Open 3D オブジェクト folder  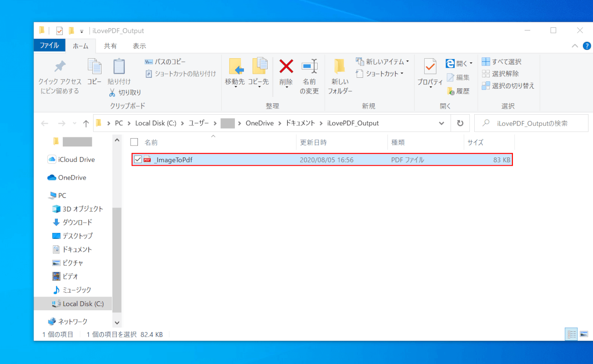click(x=78, y=209)
